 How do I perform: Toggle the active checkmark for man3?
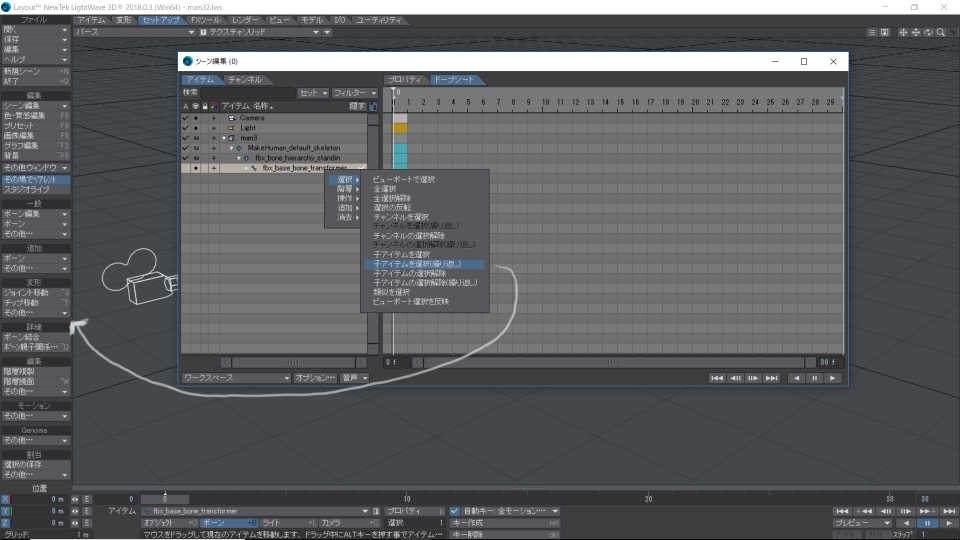tap(186, 138)
